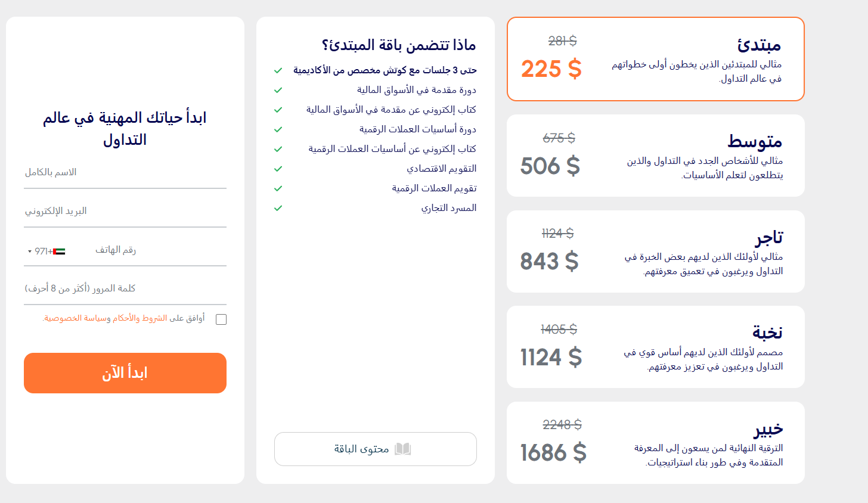Tick the terms and conditions agreement checkbox
The height and width of the screenshot is (503, 868).
[x=221, y=319]
